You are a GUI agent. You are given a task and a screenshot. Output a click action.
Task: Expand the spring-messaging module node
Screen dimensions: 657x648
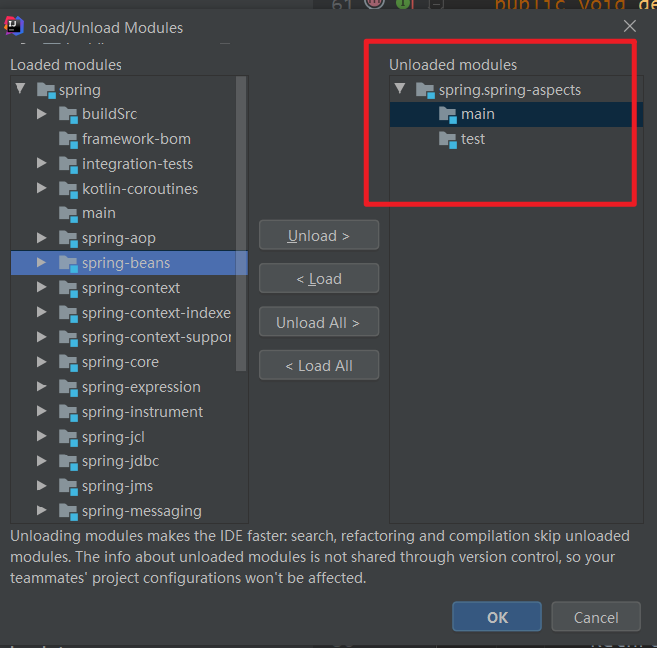41,510
